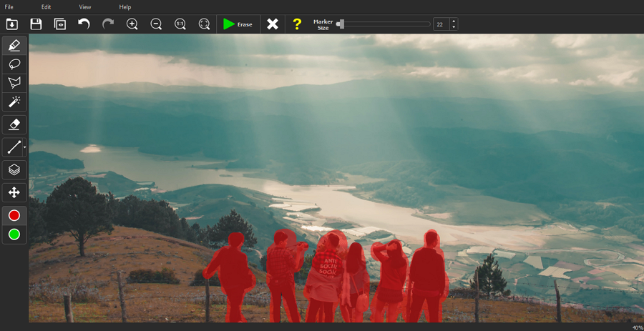Undo the last action
The height and width of the screenshot is (331, 644).
[x=84, y=24]
